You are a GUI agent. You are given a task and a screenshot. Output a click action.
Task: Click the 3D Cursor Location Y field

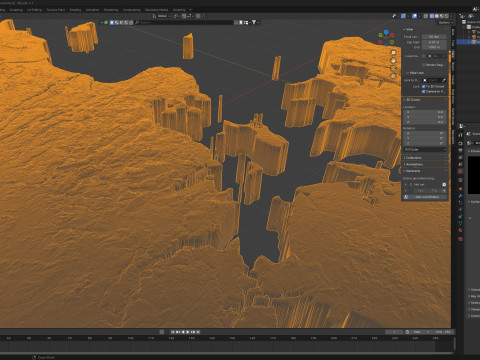tap(425, 117)
